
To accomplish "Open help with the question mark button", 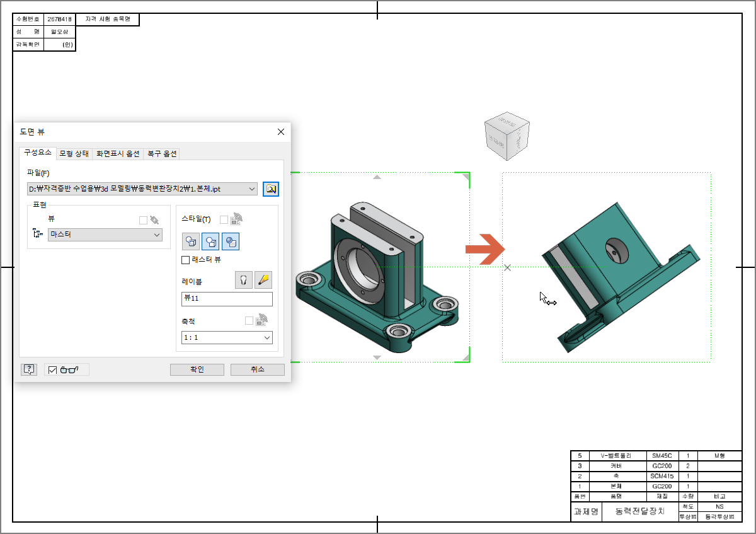I will 29,369.
